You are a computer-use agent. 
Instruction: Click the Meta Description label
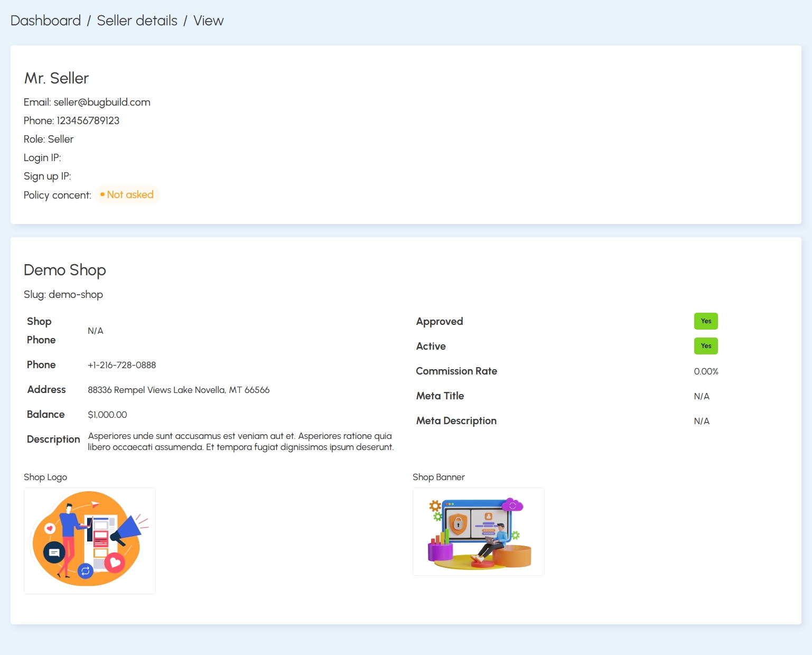click(x=456, y=420)
